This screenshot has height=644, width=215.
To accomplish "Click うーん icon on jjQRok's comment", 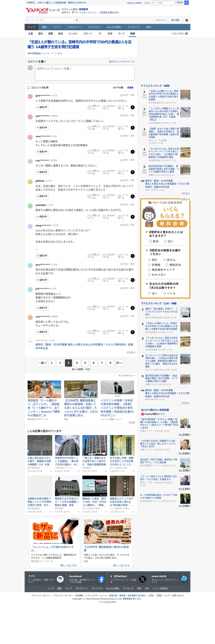I will coord(119,196).
